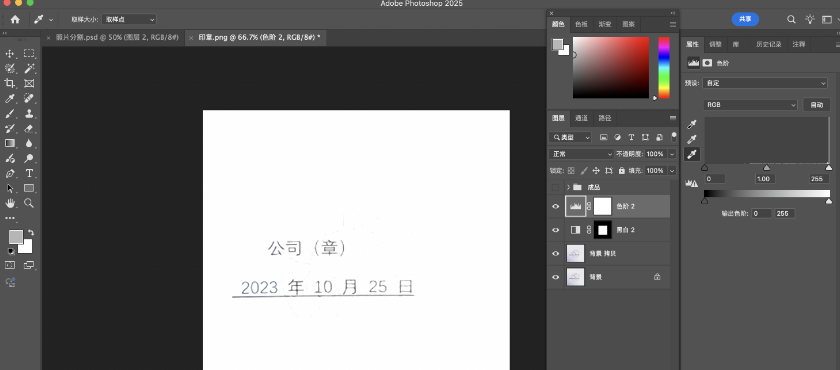
Task: Click the 自动 auto levels button
Action: pyautogui.click(x=816, y=105)
